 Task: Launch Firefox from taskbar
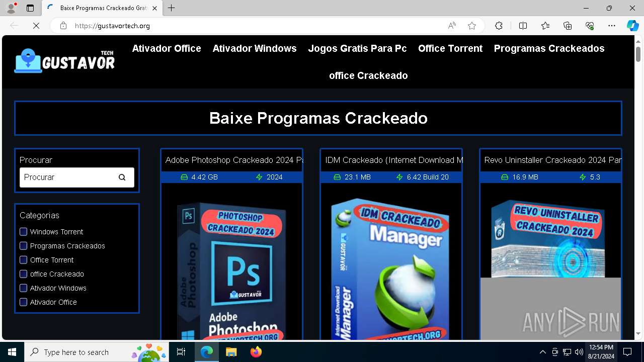point(256,352)
